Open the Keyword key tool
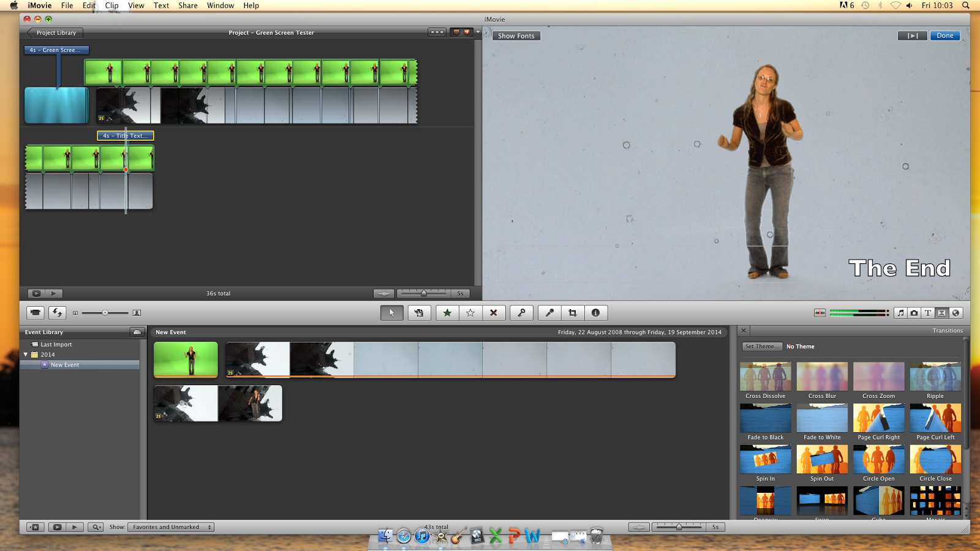 coord(521,313)
